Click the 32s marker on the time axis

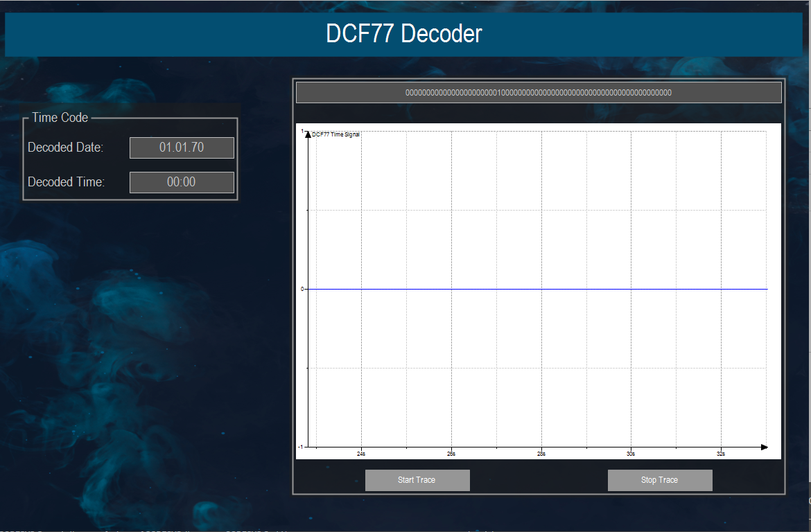pyautogui.click(x=721, y=454)
